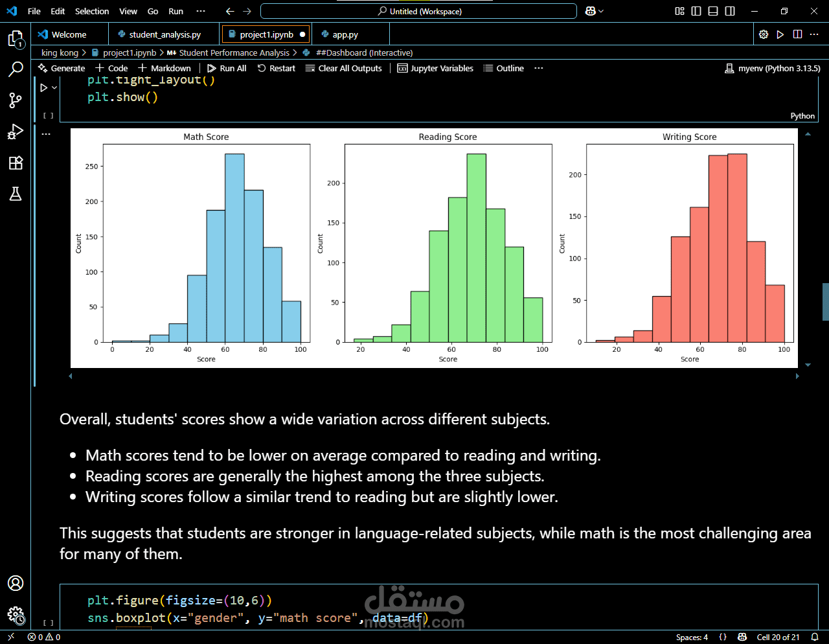Image resolution: width=829 pixels, height=644 pixels.
Task: Open the Search view in activity bar
Action: (x=16, y=69)
